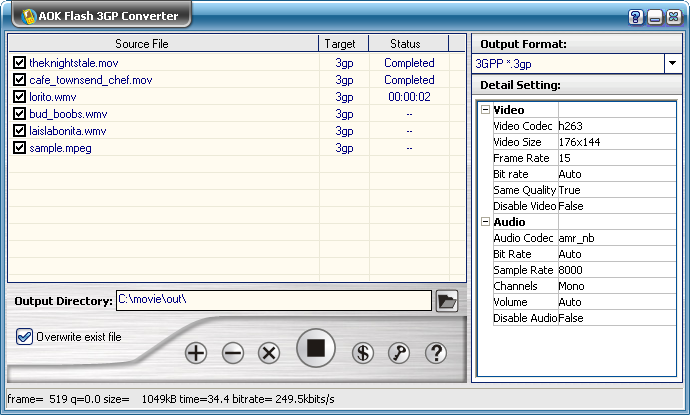The image size is (690, 415).
Task: Click the remove file minus icon
Action: (233, 353)
